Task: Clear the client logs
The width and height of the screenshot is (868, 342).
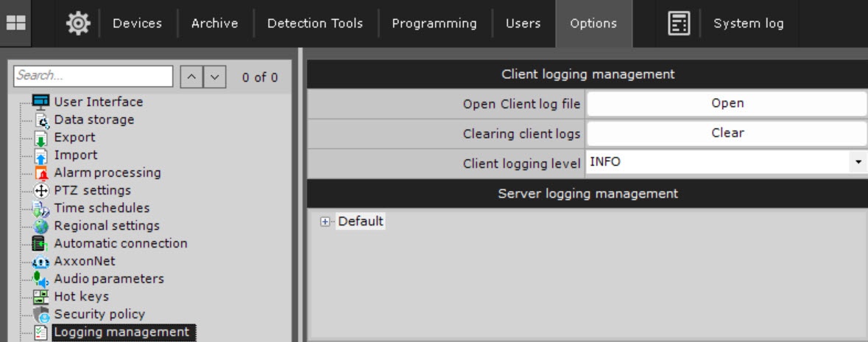Action: [727, 133]
